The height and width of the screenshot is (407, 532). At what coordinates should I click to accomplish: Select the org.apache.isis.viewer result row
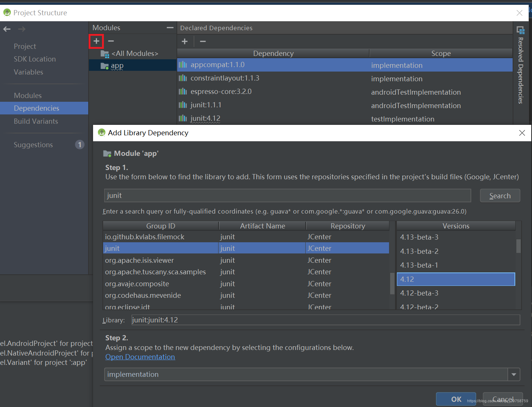pyautogui.click(x=246, y=260)
